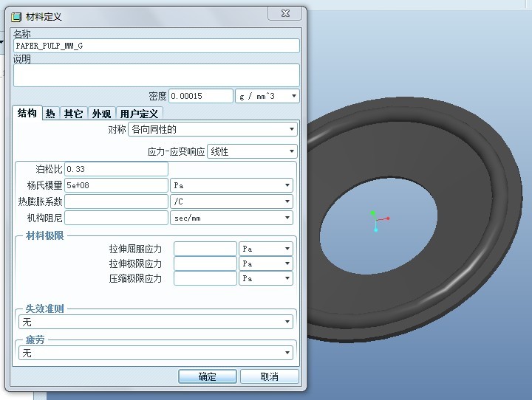Open the 拉伸极限应力 unit dropdown Pa
The height and width of the screenshot is (400, 532).
coord(266,263)
